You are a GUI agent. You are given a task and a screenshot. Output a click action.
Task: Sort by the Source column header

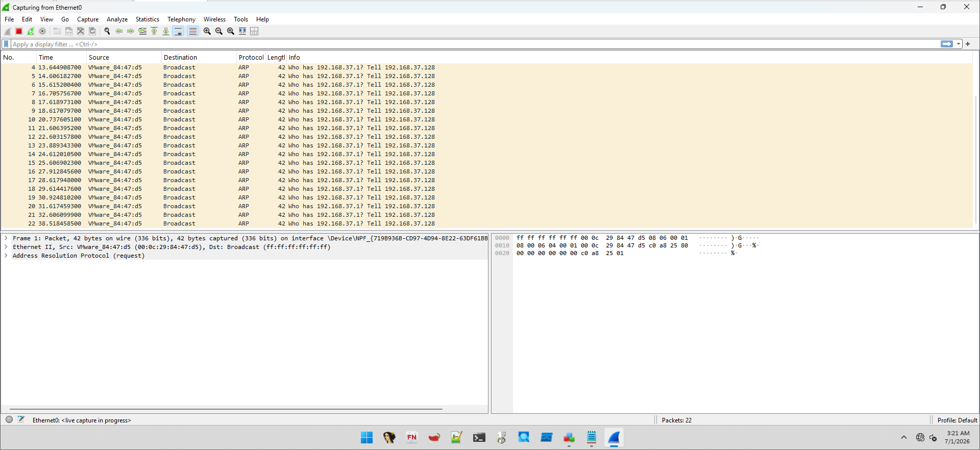(124, 58)
